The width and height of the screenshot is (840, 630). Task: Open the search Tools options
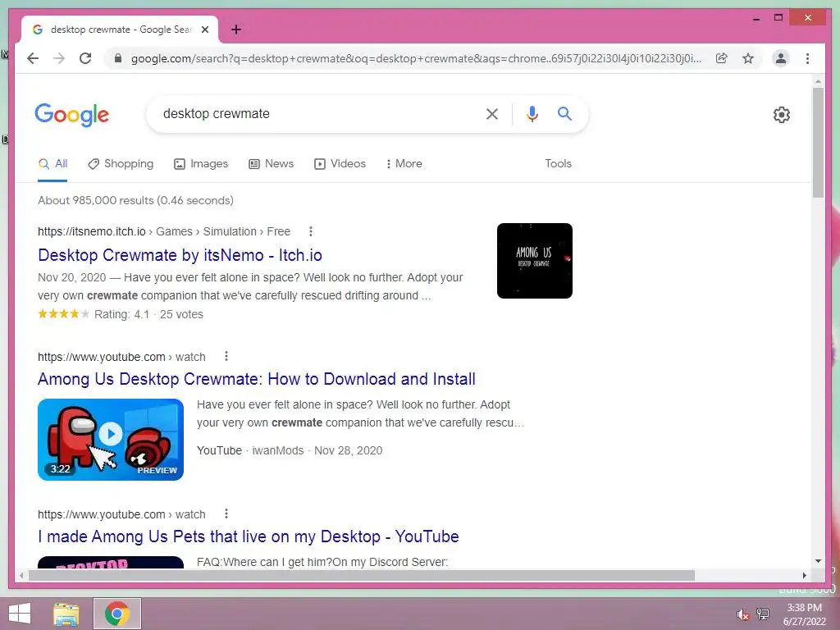(558, 164)
